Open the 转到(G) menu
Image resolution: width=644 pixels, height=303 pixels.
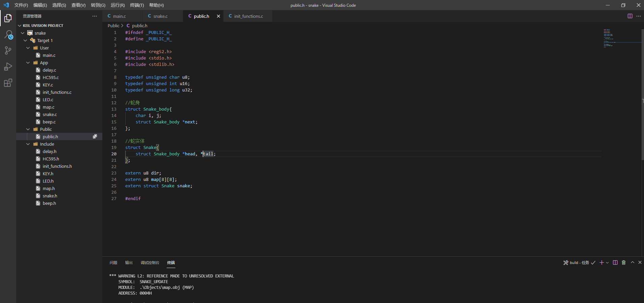pyautogui.click(x=98, y=5)
